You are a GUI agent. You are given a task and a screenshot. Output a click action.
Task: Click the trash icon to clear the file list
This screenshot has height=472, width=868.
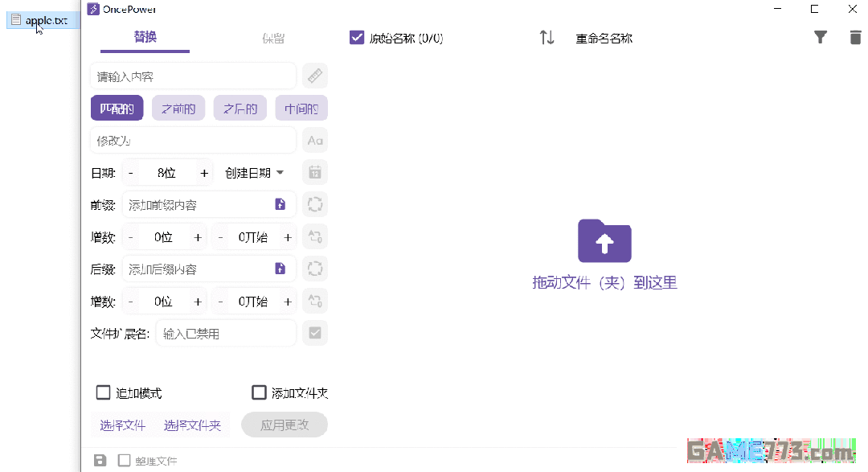[x=855, y=37]
